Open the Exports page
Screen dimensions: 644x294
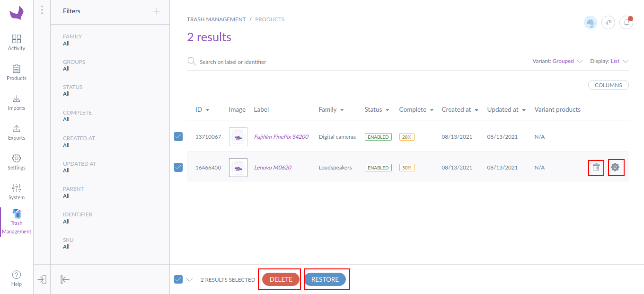[17, 132]
